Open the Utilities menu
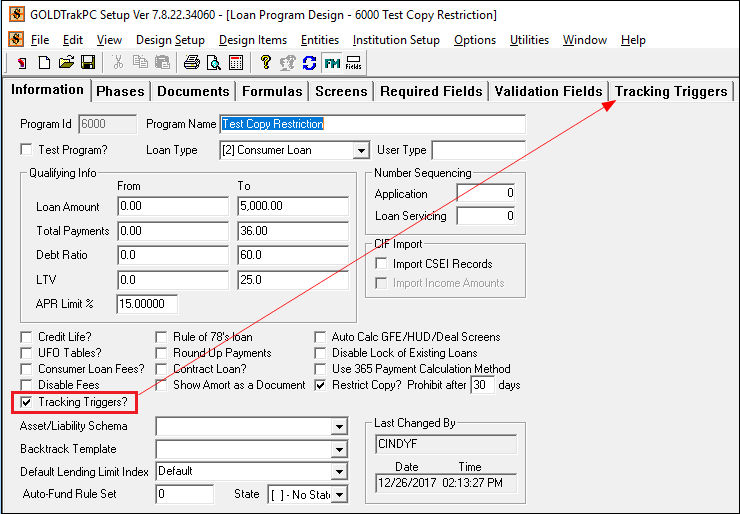Image resolution: width=740 pixels, height=514 pixels. pyautogui.click(x=529, y=40)
